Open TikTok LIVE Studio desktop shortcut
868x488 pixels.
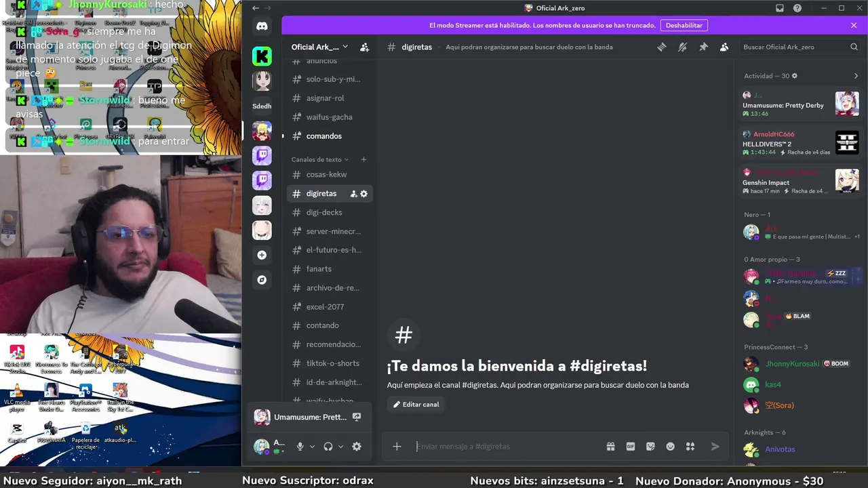pos(17,358)
